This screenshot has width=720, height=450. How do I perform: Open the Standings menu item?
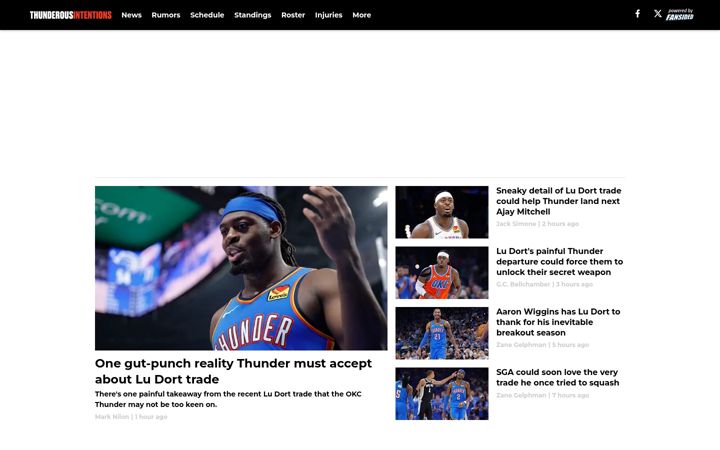pyautogui.click(x=253, y=15)
